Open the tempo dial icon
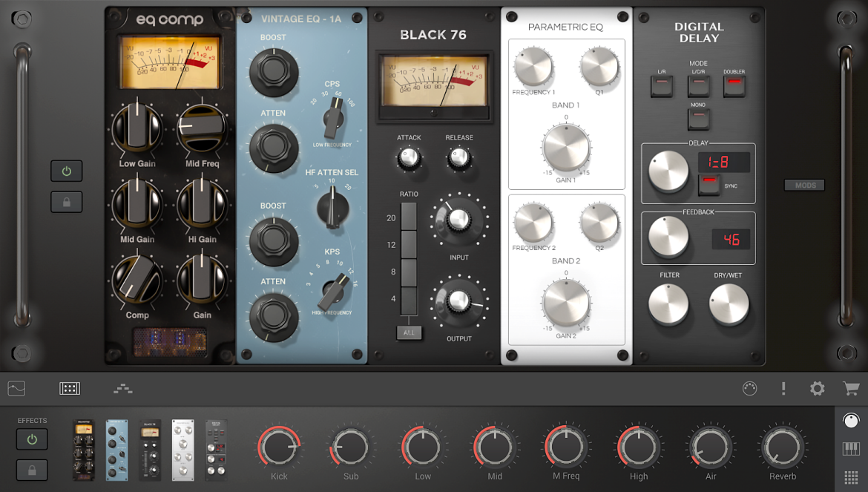This screenshot has height=492, width=868. [x=749, y=389]
